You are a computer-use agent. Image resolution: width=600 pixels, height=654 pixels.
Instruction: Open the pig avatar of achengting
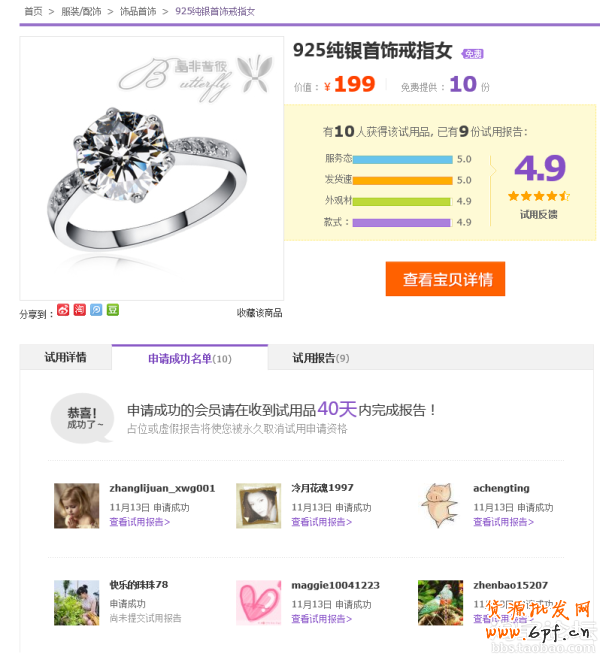click(440, 506)
